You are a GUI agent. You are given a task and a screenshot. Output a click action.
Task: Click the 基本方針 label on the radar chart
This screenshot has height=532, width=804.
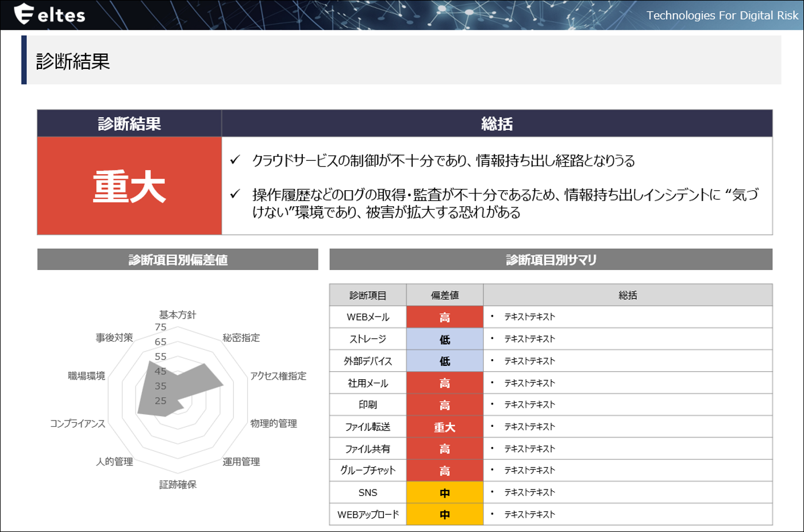click(x=178, y=315)
